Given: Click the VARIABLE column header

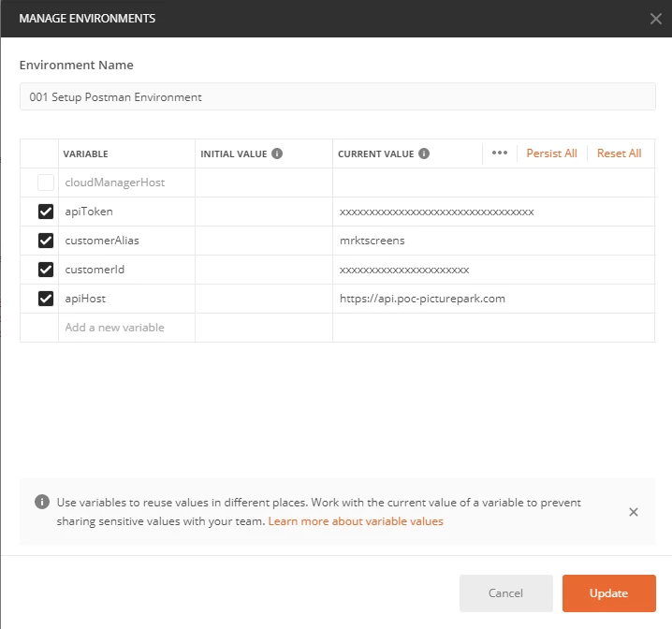Looking at the screenshot, I should (x=86, y=154).
